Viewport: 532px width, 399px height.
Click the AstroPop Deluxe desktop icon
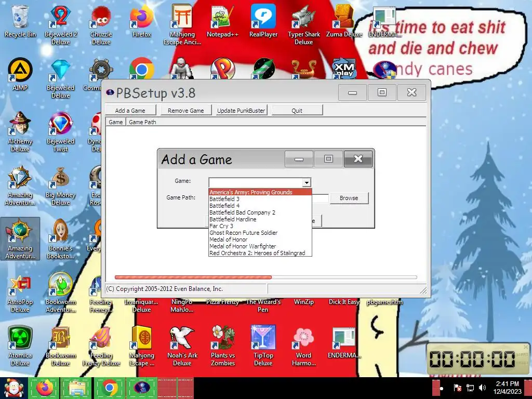coord(20,293)
